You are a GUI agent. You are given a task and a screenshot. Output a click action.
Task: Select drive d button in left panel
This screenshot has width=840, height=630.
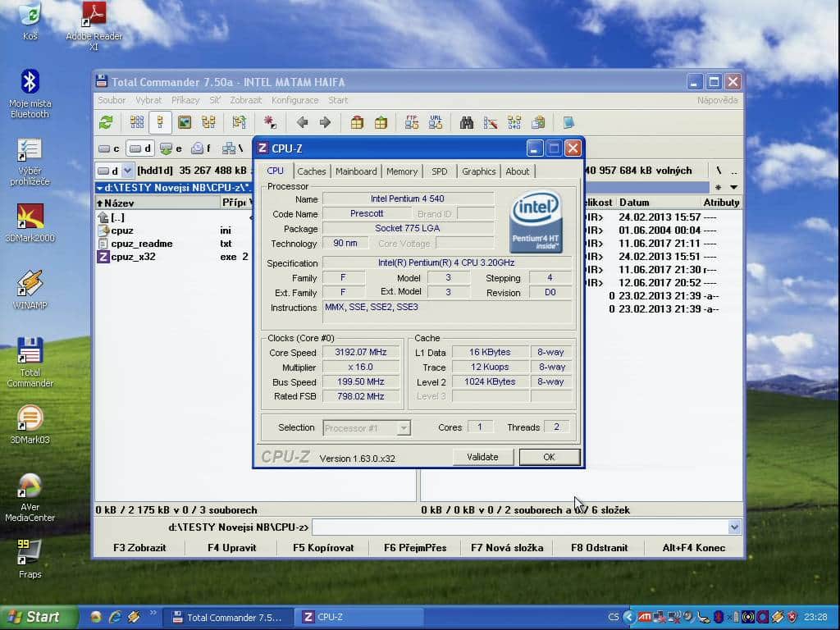tap(140, 148)
